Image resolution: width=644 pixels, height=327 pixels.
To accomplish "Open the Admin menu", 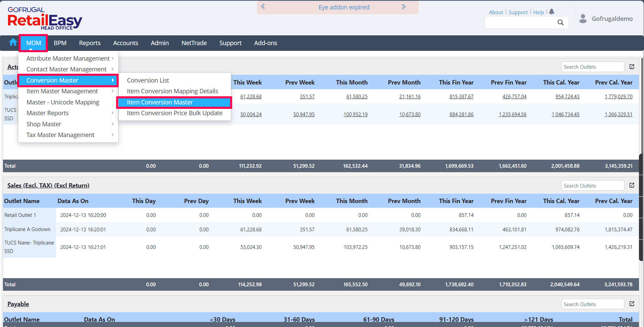I will [x=160, y=43].
